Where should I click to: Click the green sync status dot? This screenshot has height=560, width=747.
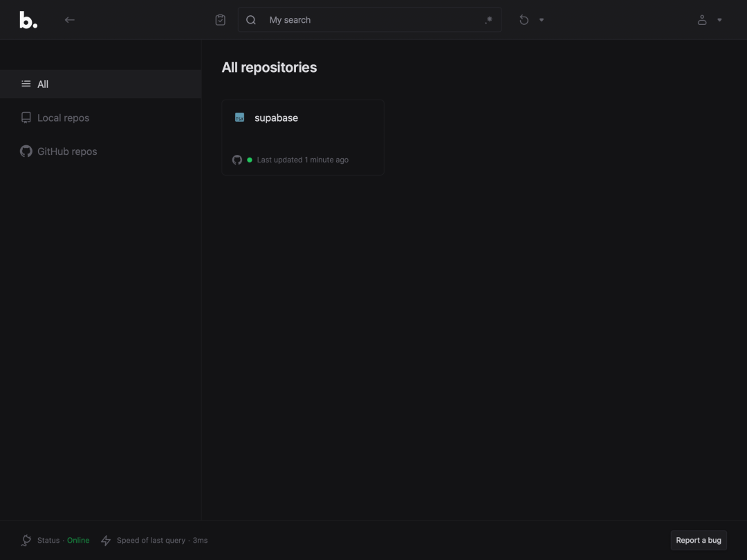tap(250, 160)
